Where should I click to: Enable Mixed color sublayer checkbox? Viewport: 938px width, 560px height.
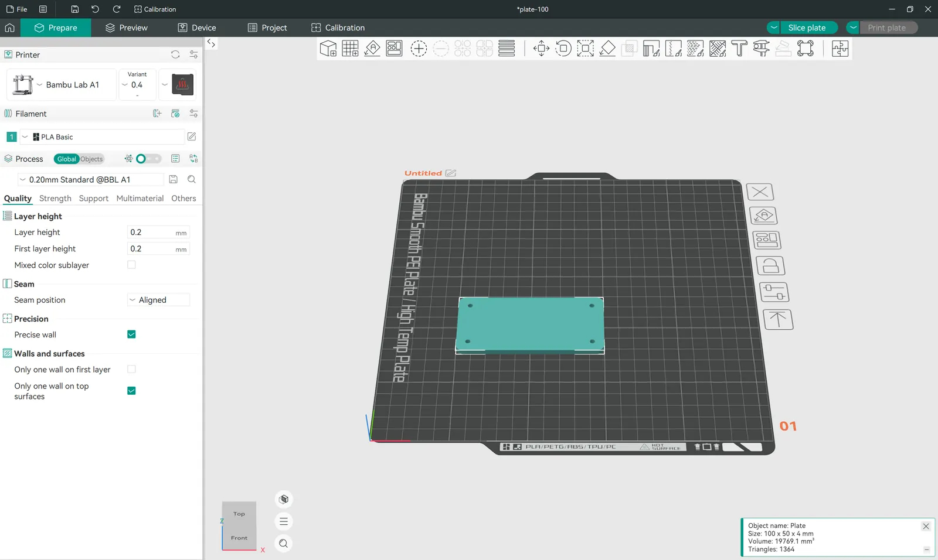tap(131, 265)
